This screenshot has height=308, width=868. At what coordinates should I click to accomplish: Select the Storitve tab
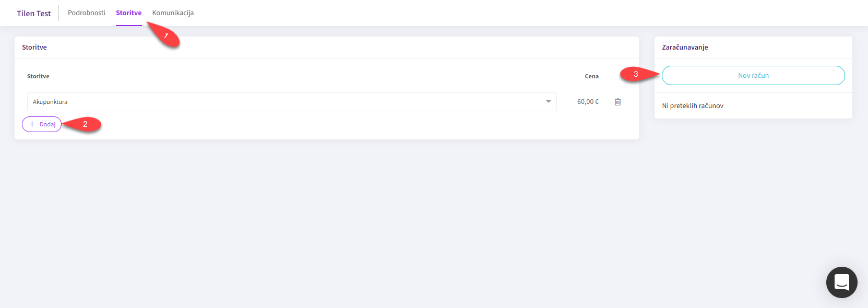point(128,13)
